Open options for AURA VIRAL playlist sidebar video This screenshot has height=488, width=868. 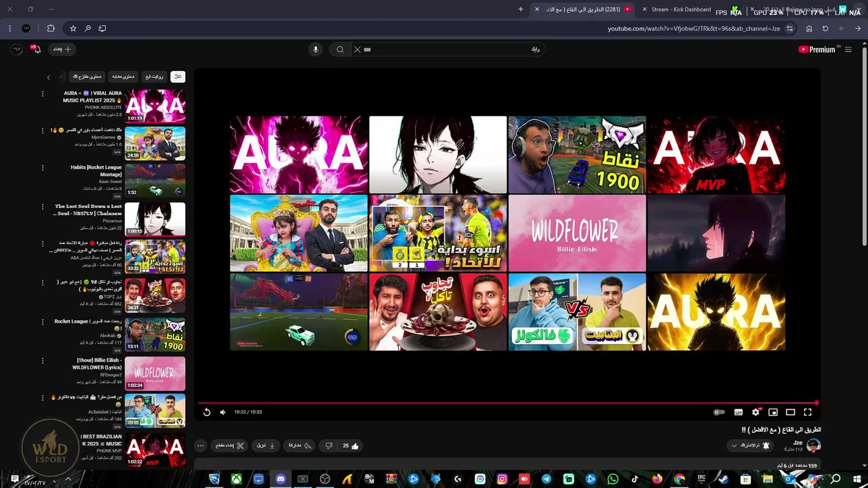[42, 94]
